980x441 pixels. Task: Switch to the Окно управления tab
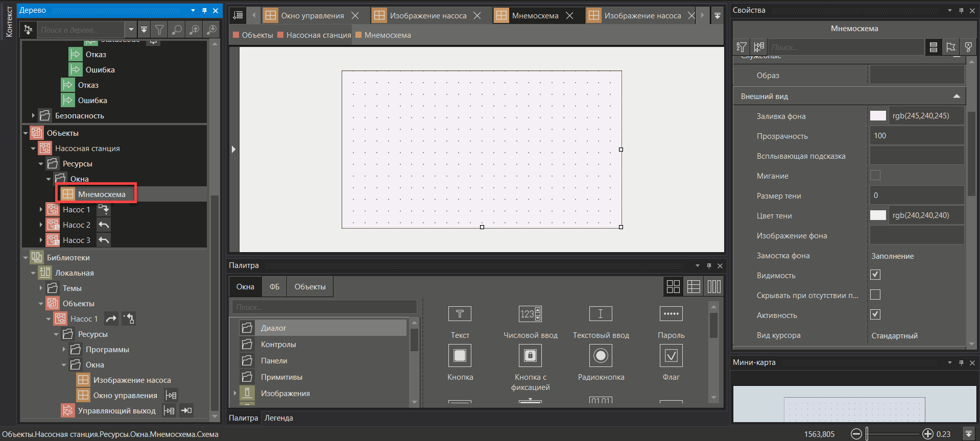(312, 16)
